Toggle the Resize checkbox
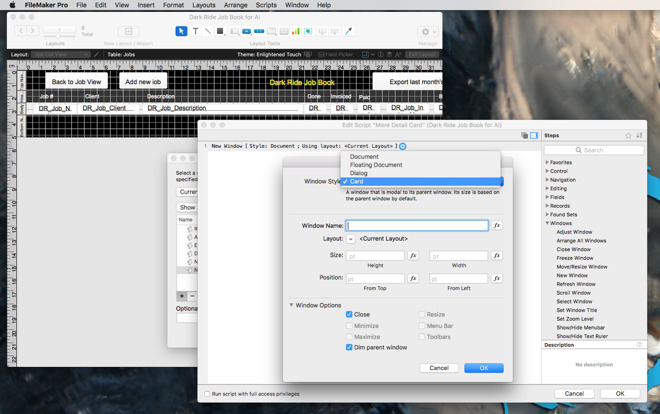This screenshot has height=414, width=660. coord(421,314)
